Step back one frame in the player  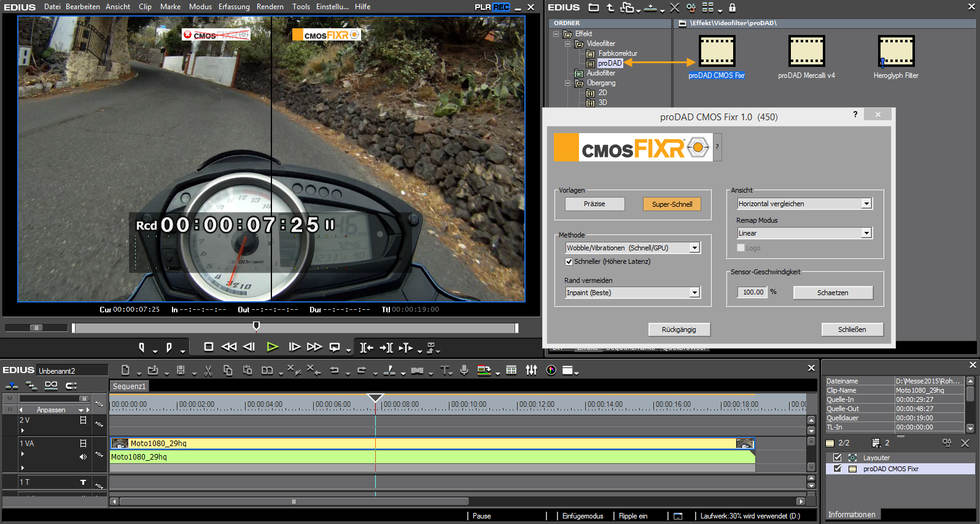tap(249, 347)
